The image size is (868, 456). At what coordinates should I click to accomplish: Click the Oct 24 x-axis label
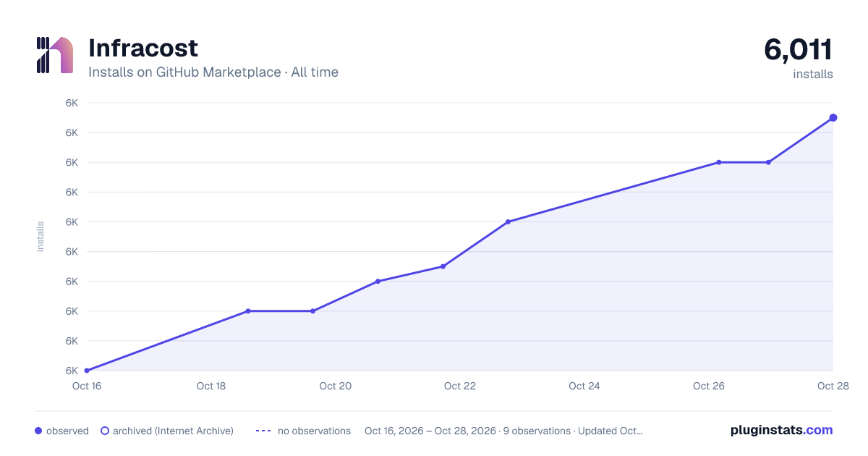(584, 386)
